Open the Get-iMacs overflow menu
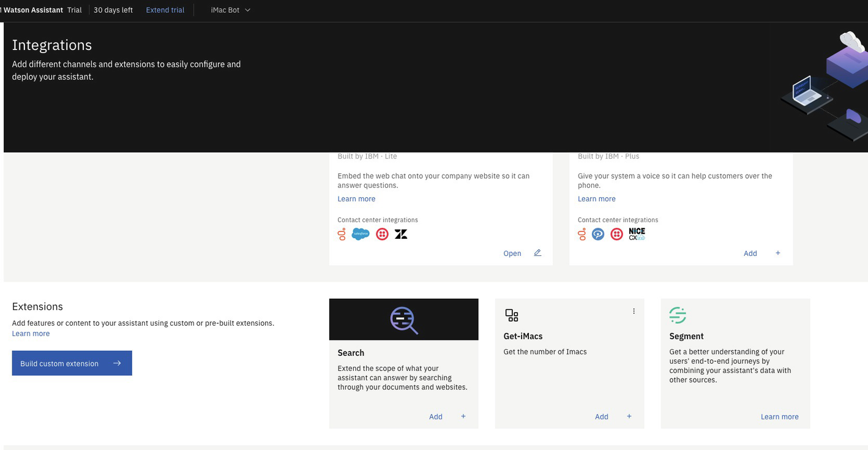 click(634, 311)
